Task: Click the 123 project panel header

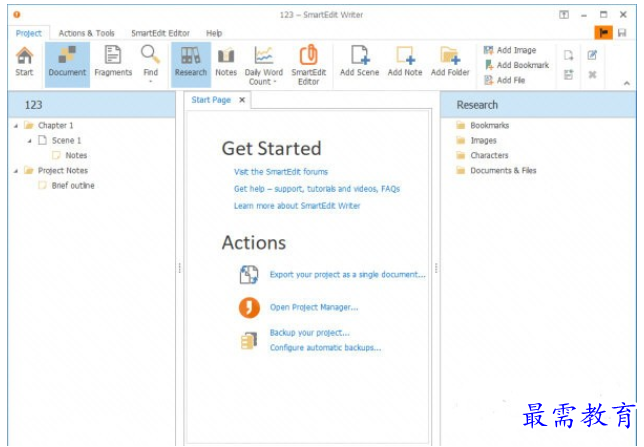Action: (92, 105)
